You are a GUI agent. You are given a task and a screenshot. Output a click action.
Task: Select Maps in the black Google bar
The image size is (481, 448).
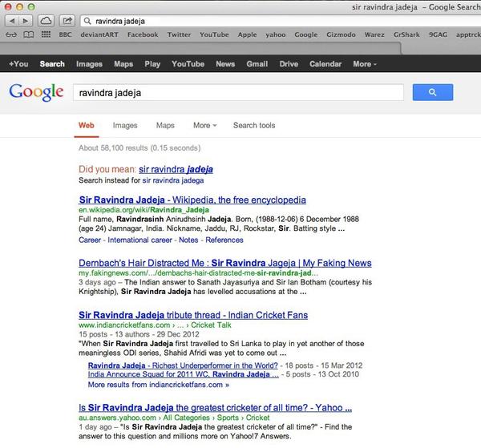pos(123,64)
